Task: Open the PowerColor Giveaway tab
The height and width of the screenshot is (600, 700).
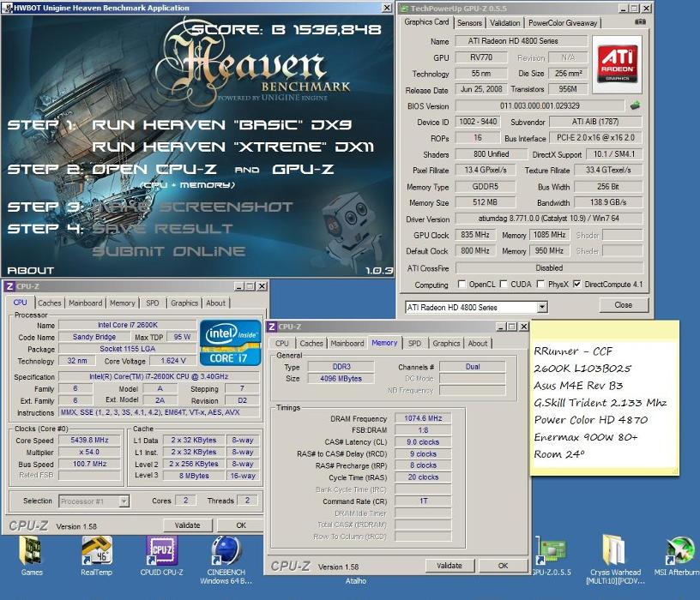Action: point(563,23)
